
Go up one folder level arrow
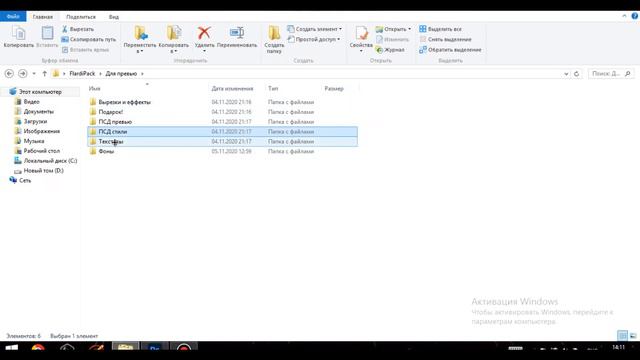pos(44,73)
